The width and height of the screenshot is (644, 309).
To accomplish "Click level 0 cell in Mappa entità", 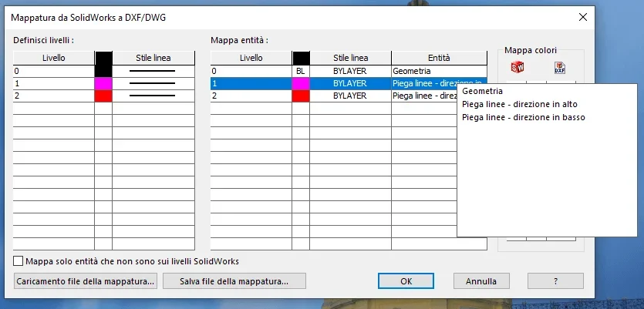I will 251,71.
